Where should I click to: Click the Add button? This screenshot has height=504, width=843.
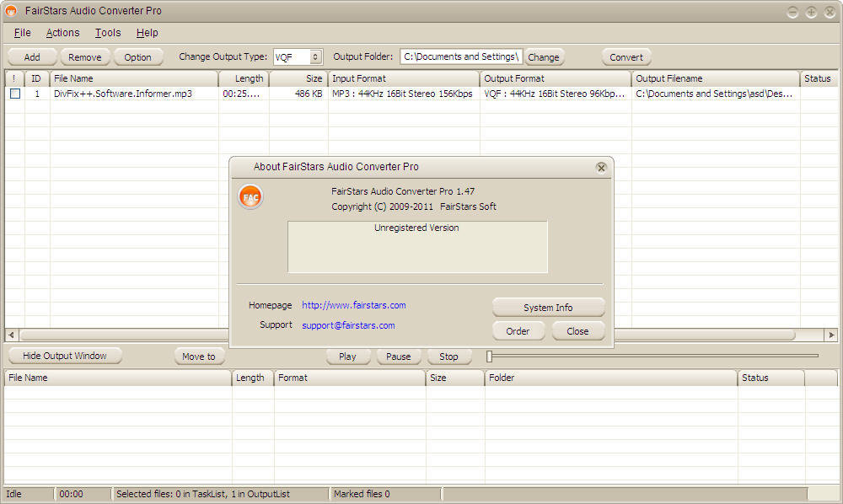32,57
